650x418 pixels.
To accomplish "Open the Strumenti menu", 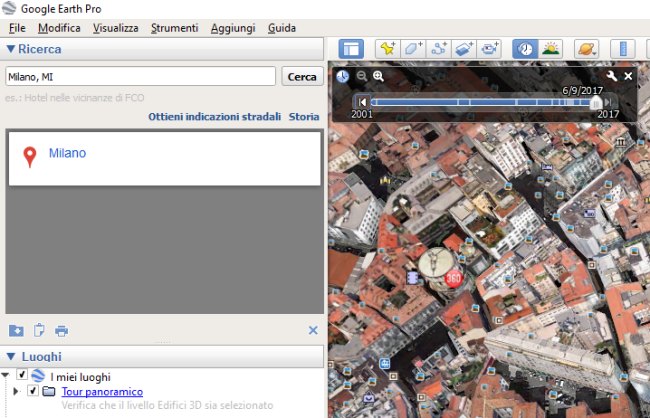I will (175, 28).
